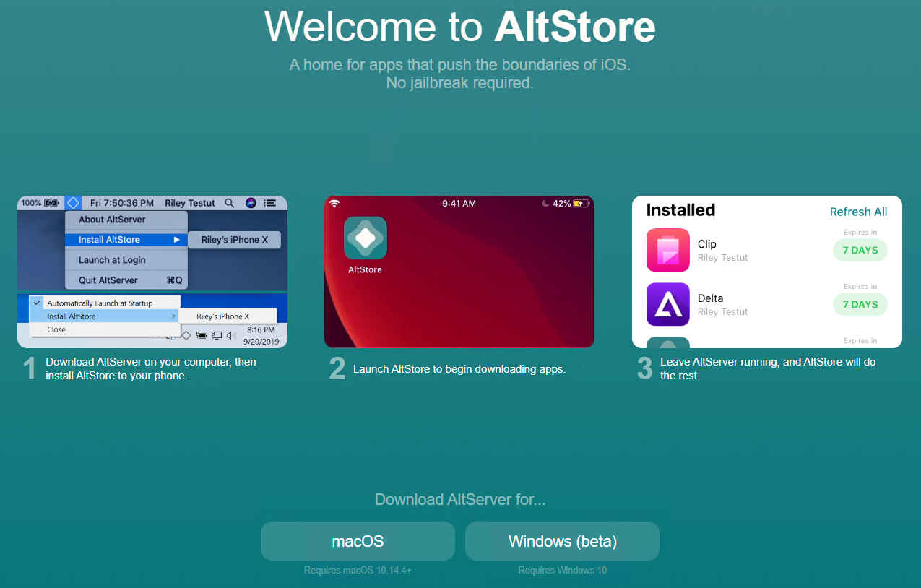Click the 'No jailbreak required.' line
Viewport: 921px width, 588px height.
(x=460, y=82)
